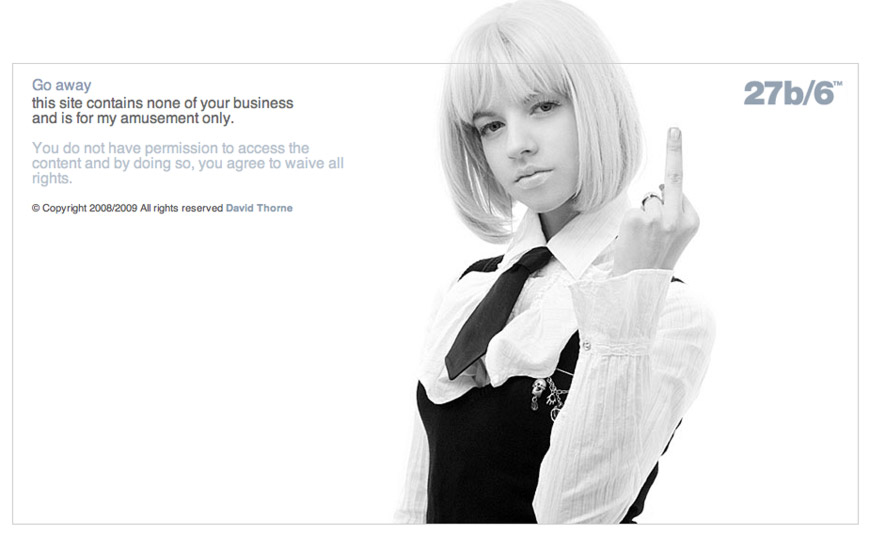Click the copyright © symbol
The width and height of the screenshot is (870, 534).
click(x=36, y=208)
